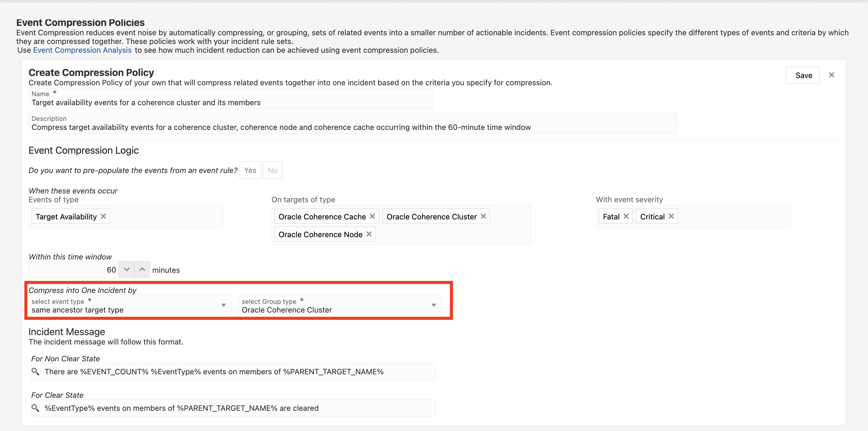Decrease the time window minutes value
This screenshot has width=868, height=431.
[127, 269]
